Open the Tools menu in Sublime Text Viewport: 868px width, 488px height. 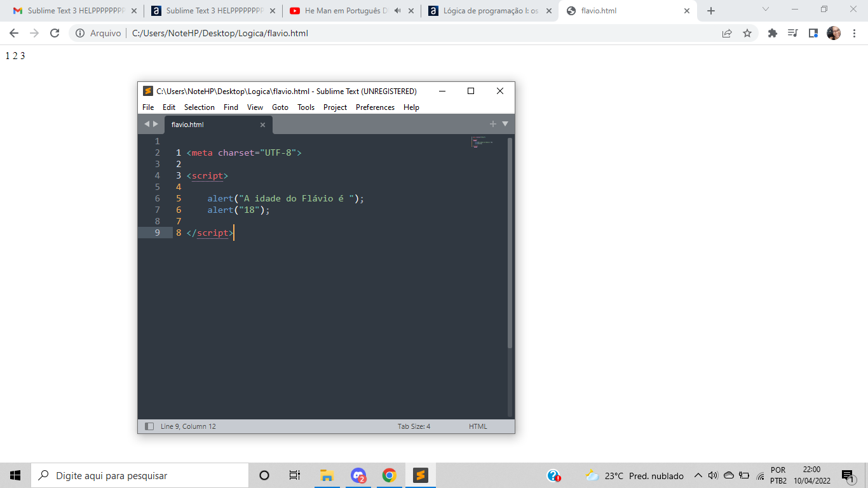tap(306, 107)
